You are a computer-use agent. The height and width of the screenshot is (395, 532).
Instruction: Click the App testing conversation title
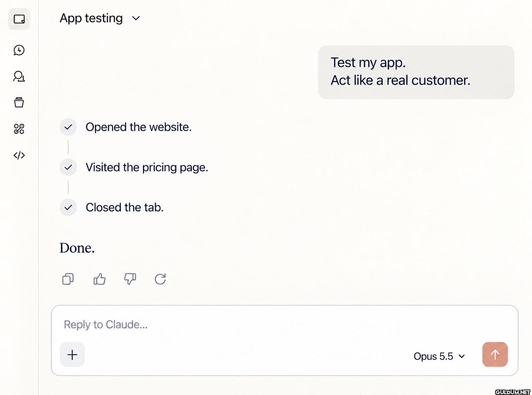(91, 18)
